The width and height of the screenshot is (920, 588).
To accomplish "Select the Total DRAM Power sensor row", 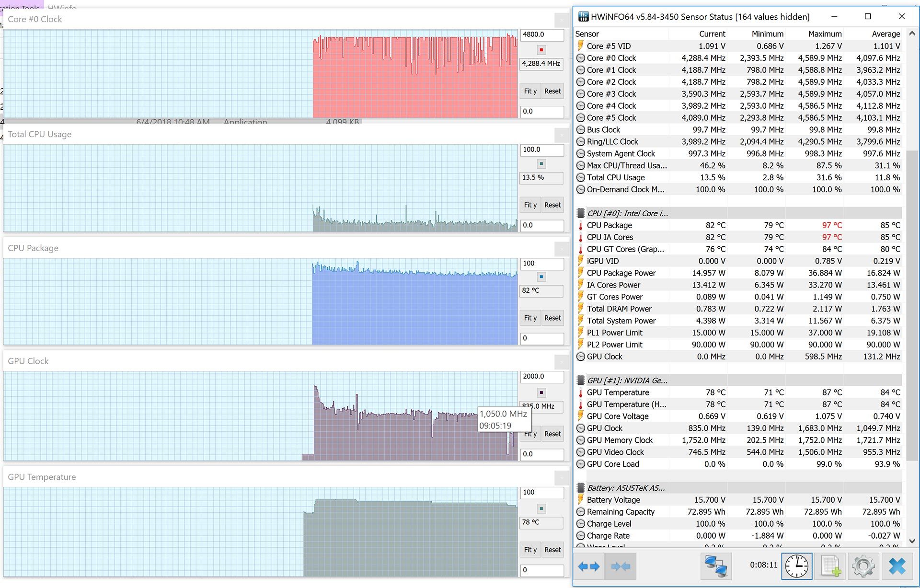I will coord(738,309).
